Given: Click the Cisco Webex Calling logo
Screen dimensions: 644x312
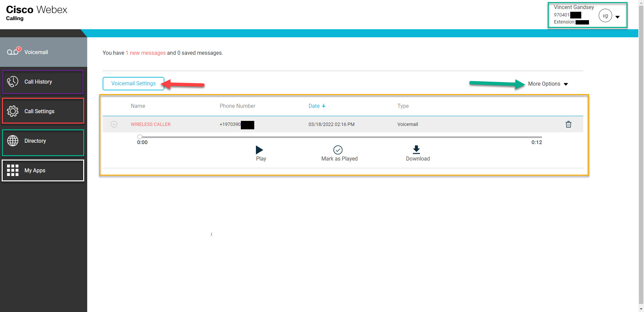Looking at the screenshot, I should 37,13.
